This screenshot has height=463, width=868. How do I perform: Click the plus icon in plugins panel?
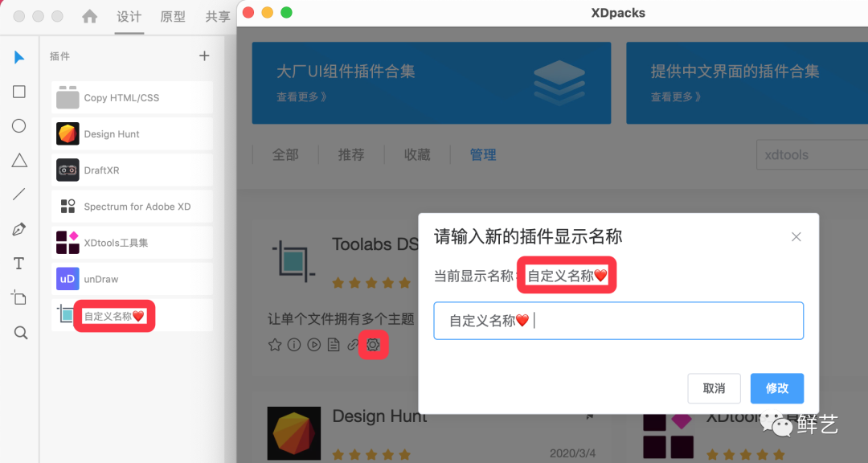(x=204, y=55)
